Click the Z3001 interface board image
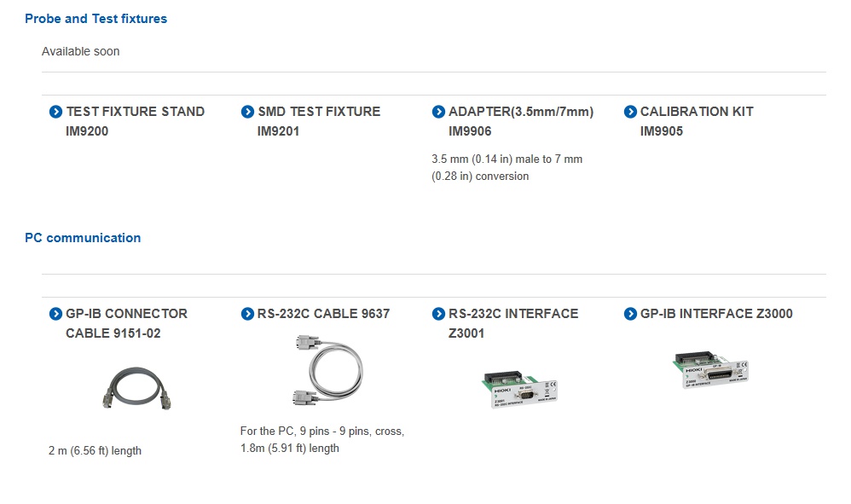Image resolution: width=851 pixels, height=504 pixels. pyautogui.click(x=520, y=390)
